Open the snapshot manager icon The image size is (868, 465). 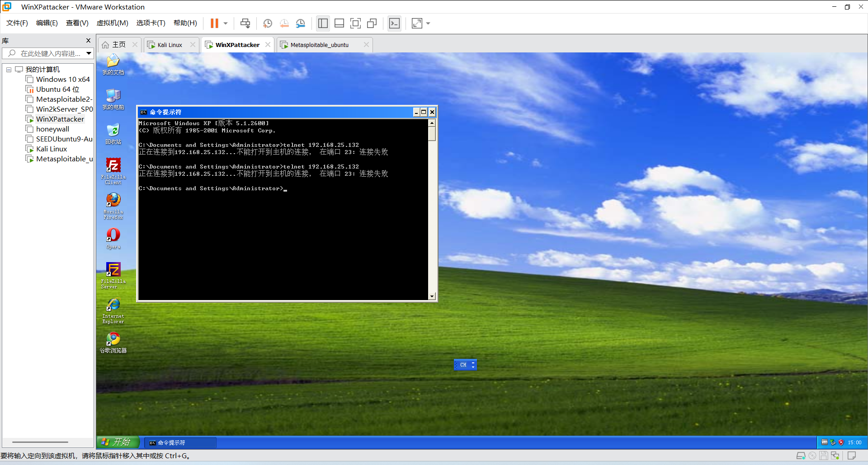pos(301,23)
